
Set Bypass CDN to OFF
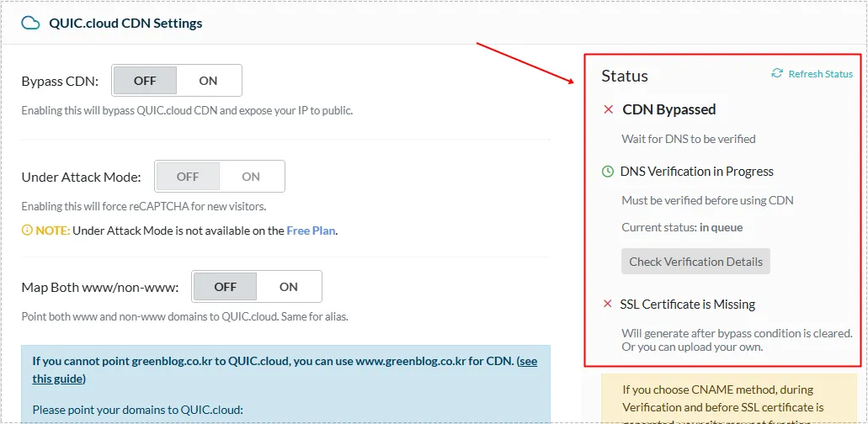145,81
